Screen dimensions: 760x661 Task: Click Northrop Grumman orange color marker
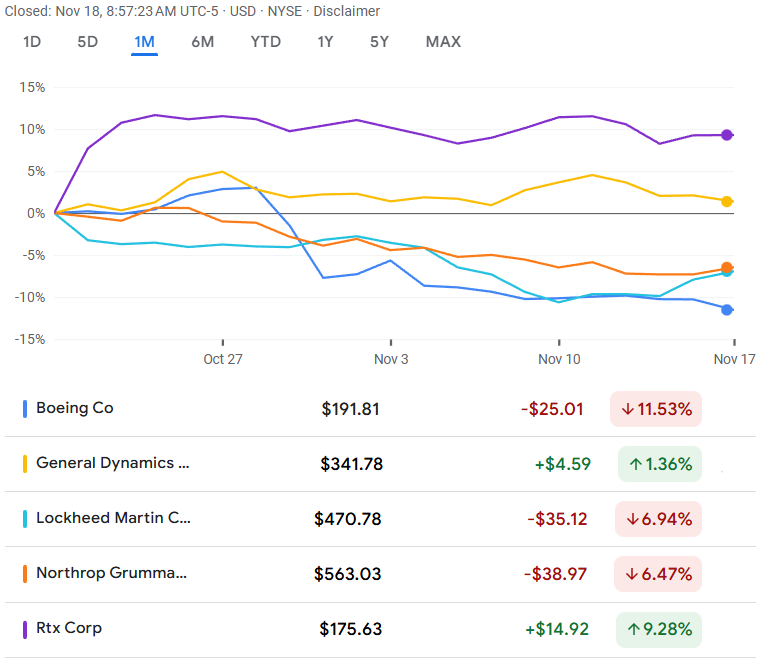pos(25,574)
